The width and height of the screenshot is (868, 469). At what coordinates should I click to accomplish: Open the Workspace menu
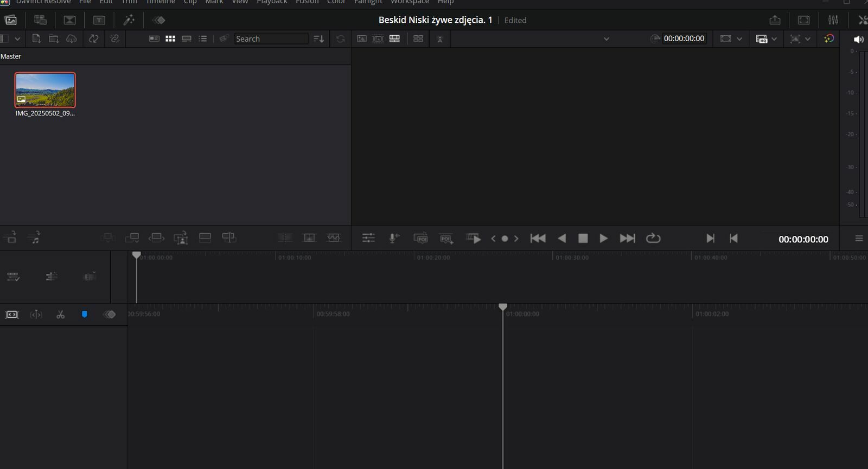(410, 2)
